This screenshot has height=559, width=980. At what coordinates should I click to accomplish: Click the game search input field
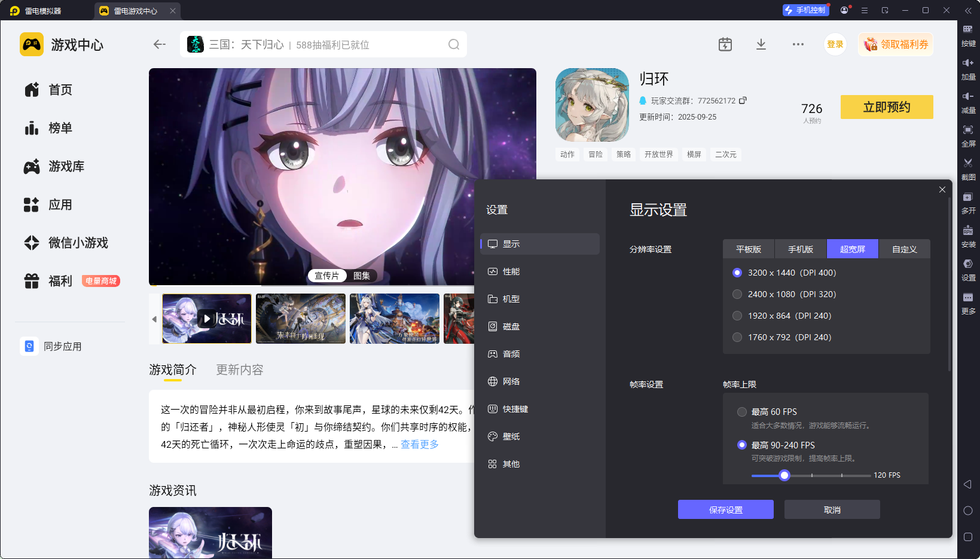[x=323, y=45]
